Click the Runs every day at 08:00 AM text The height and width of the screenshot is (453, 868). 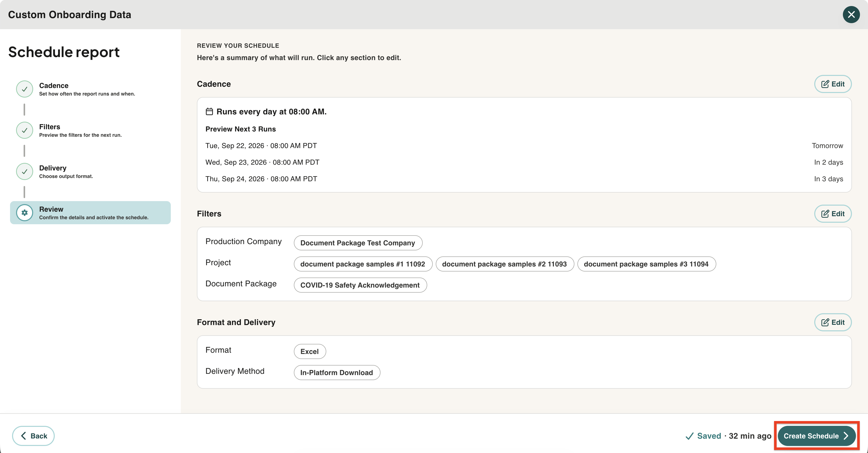(272, 112)
